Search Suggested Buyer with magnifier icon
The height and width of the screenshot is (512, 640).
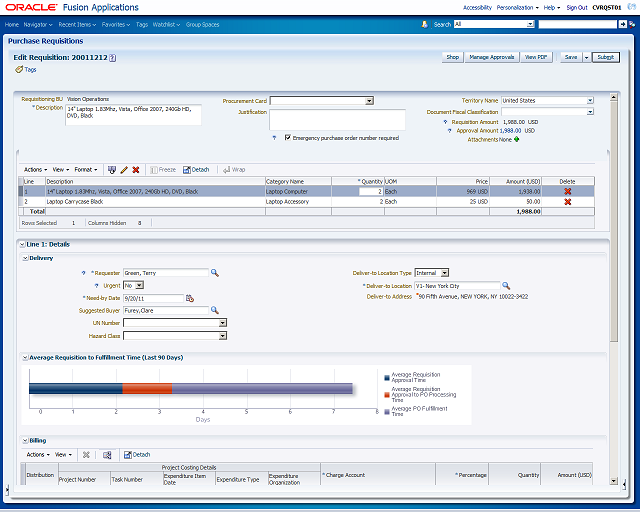pos(215,311)
